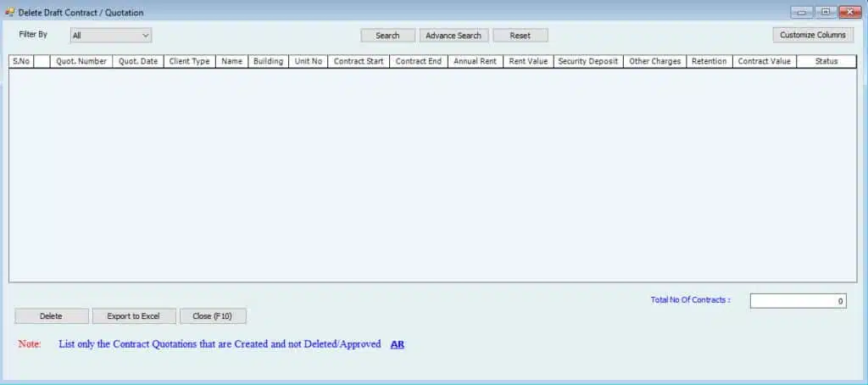Screen dimensions: 868x385
Task: Click the Contract Start column header
Action: click(x=359, y=62)
